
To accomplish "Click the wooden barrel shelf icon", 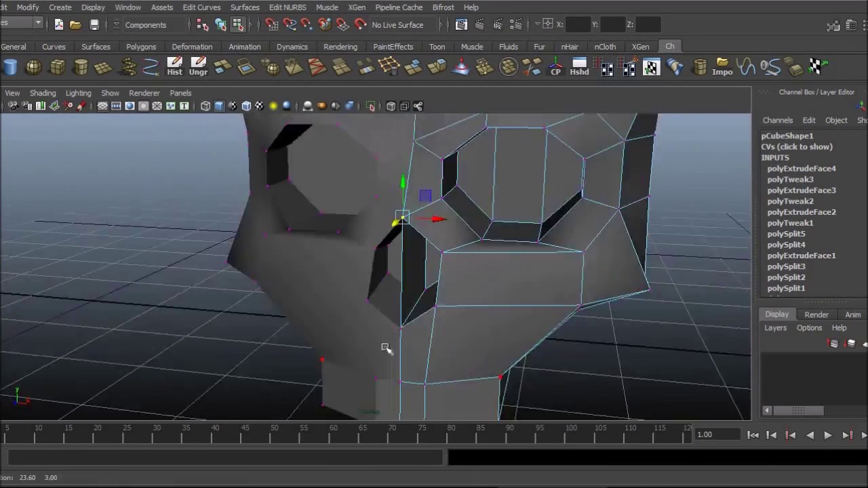I will pyautogui.click(x=699, y=67).
